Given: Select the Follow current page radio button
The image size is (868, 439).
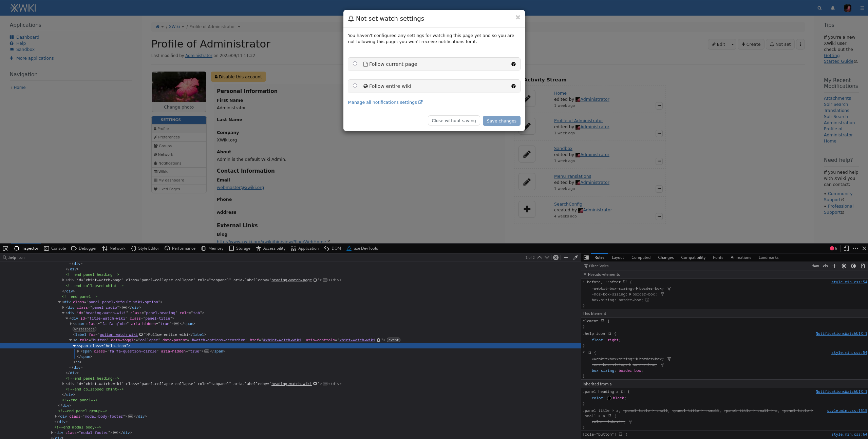Looking at the screenshot, I should (x=355, y=63).
